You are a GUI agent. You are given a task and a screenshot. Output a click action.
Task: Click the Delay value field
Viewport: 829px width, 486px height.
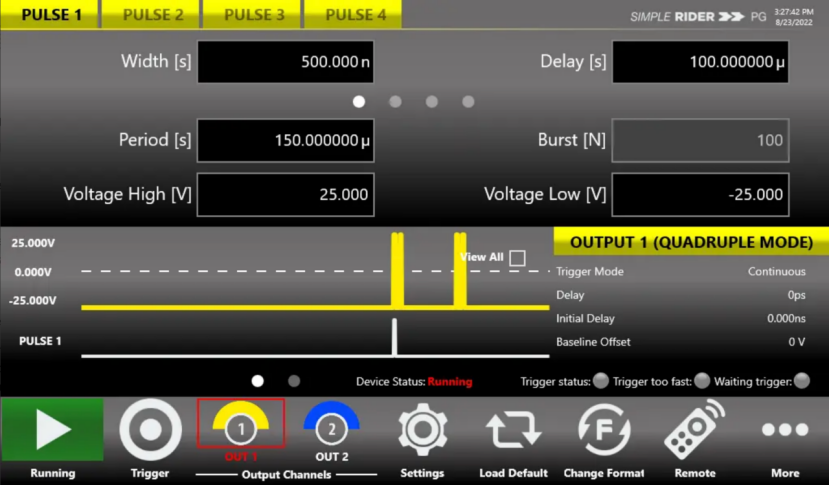[x=700, y=62]
